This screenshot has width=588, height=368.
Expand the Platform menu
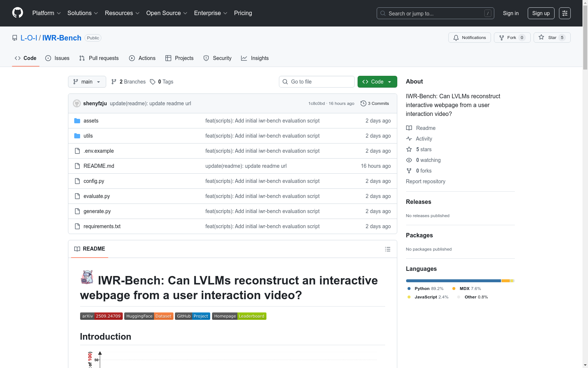pos(47,13)
